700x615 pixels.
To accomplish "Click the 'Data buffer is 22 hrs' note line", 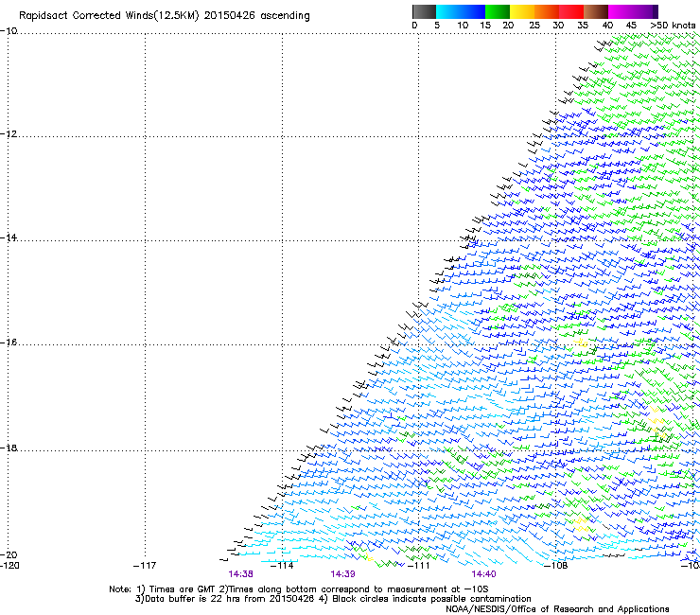I will [333, 599].
